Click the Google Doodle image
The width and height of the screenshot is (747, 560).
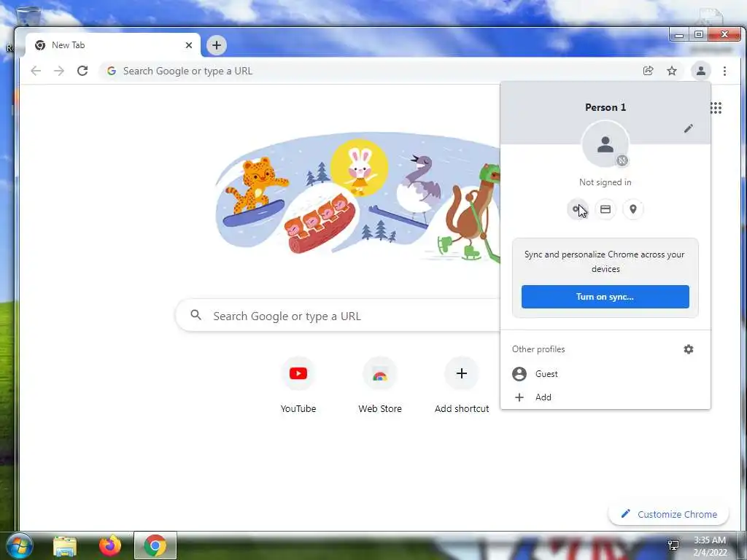(x=357, y=198)
